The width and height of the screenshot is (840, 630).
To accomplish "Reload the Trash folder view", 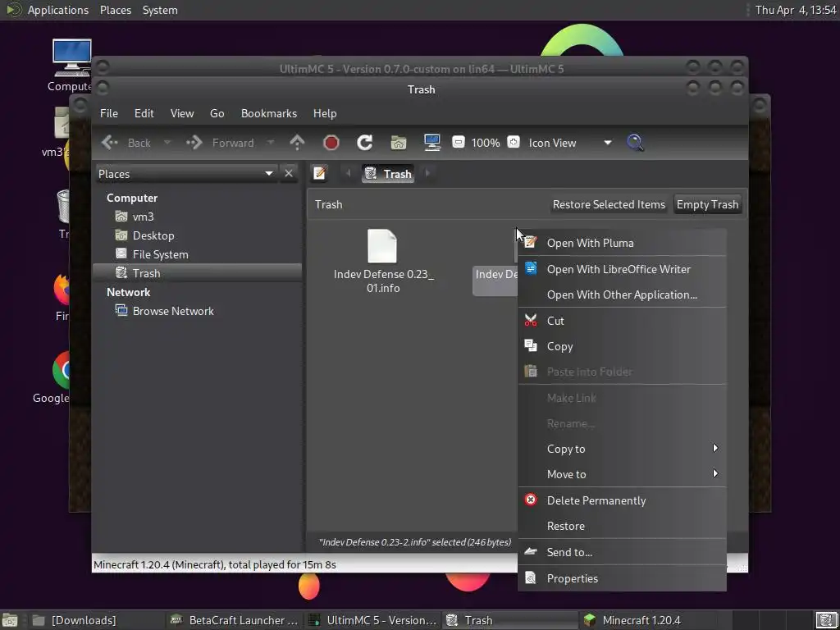I will point(365,143).
